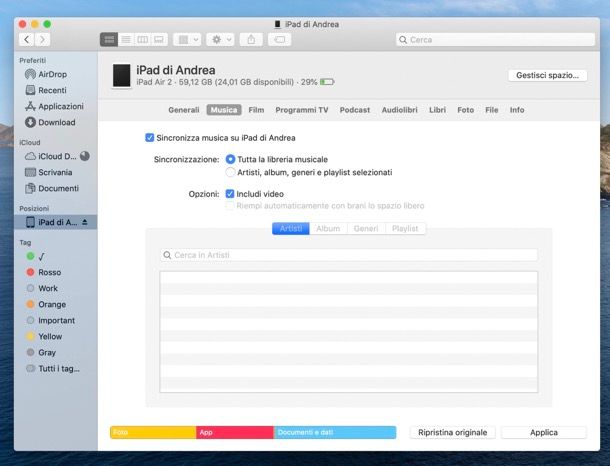Open Applicazioni in the sidebar
The height and width of the screenshot is (466, 610).
point(54,106)
